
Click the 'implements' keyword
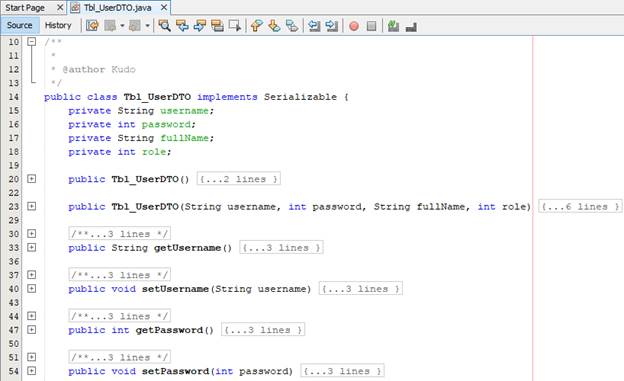227,97
